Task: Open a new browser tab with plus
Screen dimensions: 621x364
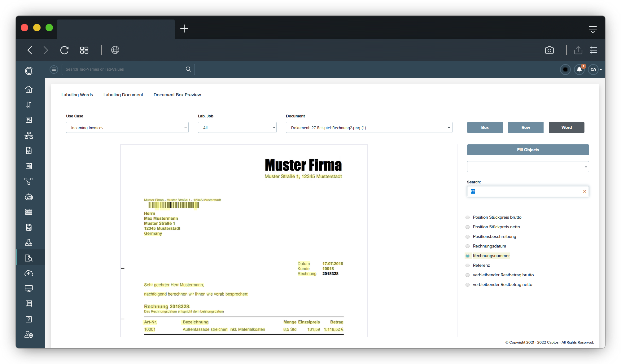Action: 184,29
